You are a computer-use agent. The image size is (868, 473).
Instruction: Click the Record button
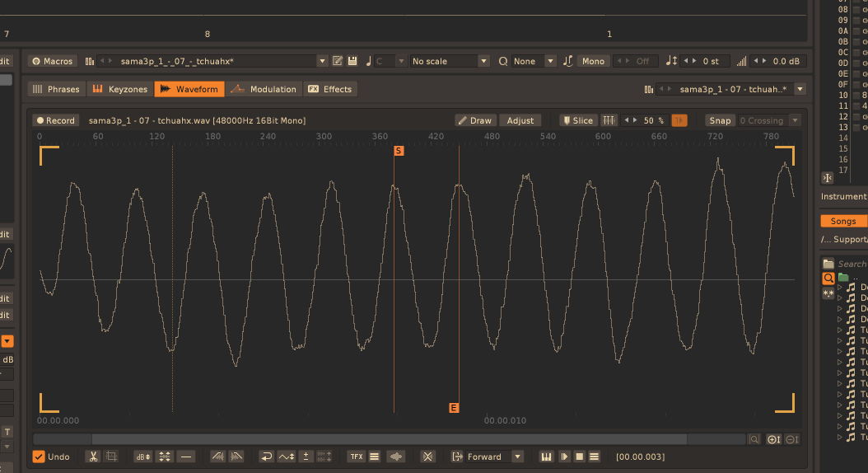[55, 120]
